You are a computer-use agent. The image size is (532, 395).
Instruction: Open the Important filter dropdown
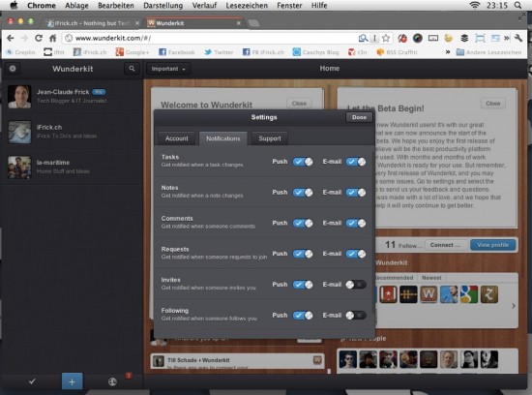168,69
